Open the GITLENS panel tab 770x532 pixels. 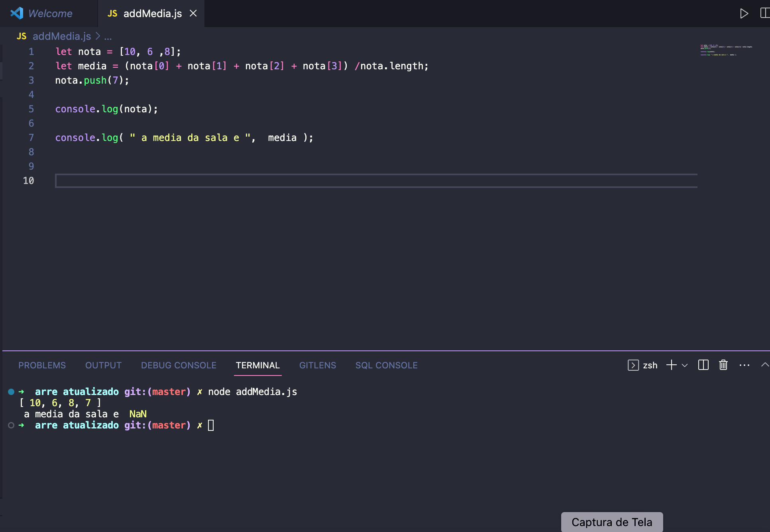[x=318, y=365]
